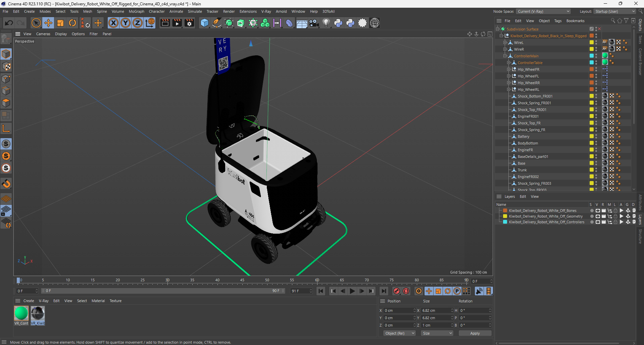The image size is (644, 345).
Task: Collapse the ControllerMain object
Action: coord(505,56)
